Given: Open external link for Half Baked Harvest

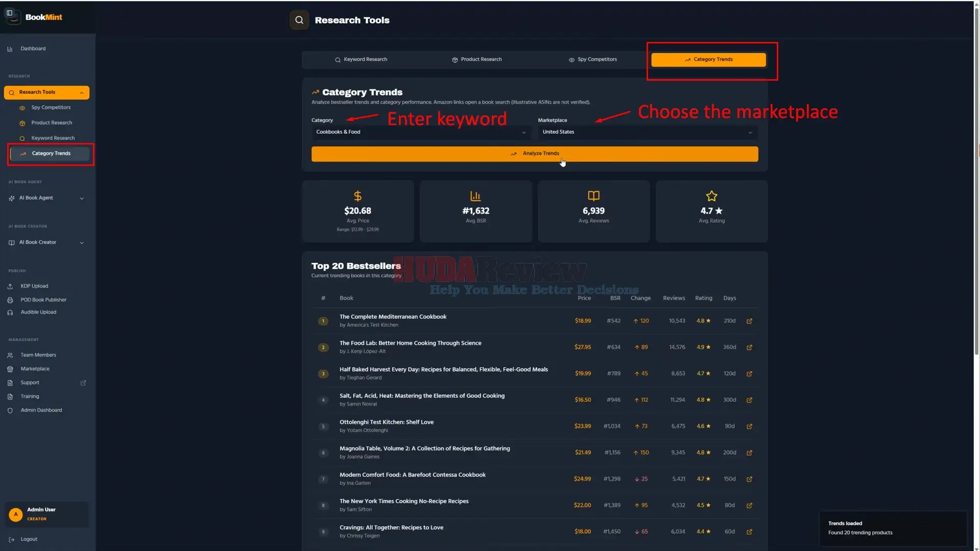Looking at the screenshot, I should [x=749, y=374].
